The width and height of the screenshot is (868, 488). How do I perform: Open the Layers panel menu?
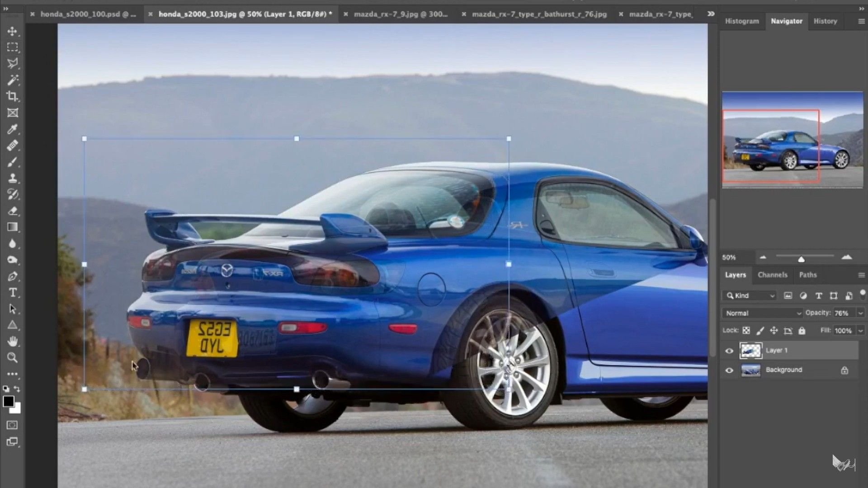[861, 275]
